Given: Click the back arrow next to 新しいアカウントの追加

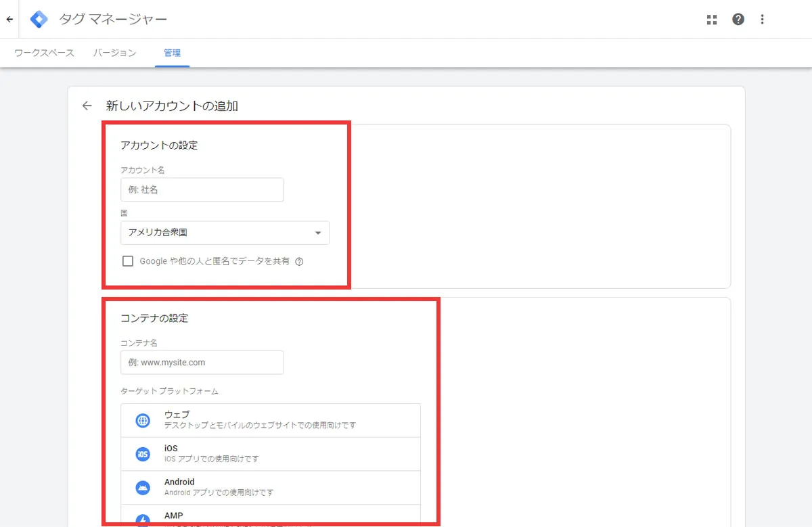Looking at the screenshot, I should [x=87, y=106].
